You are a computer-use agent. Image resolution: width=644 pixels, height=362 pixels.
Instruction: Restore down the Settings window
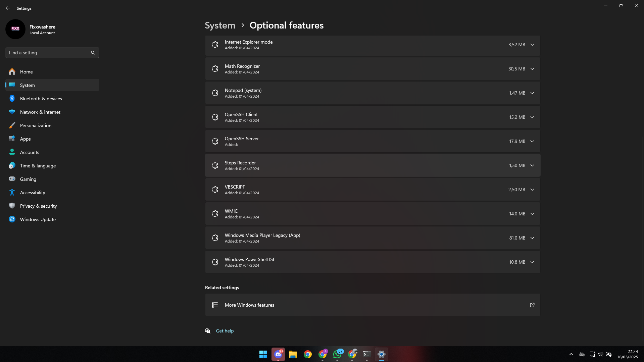pyautogui.click(x=621, y=5)
